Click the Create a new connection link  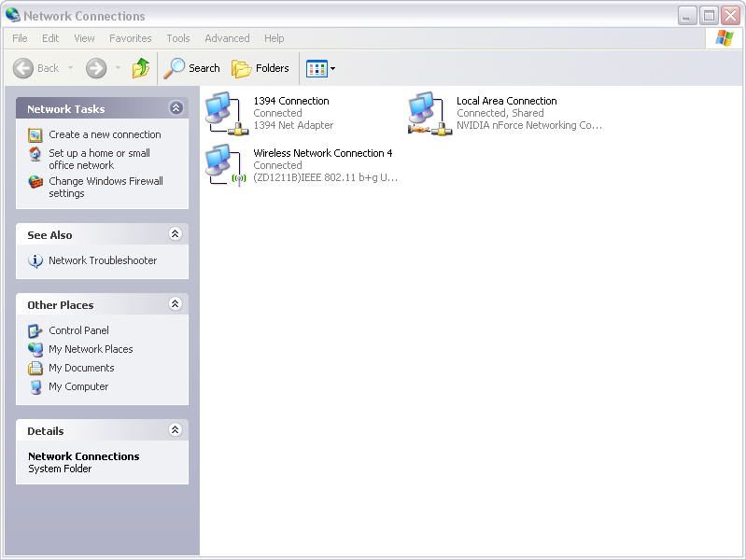105,134
